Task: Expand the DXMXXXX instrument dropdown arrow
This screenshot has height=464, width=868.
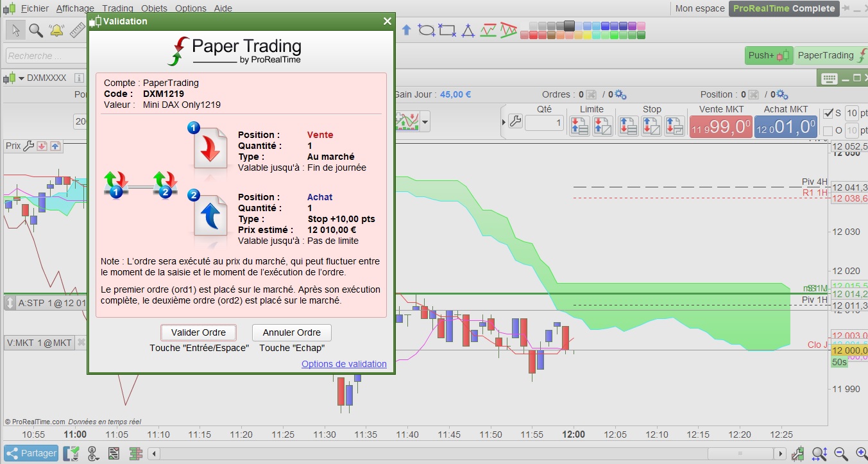Action: click(x=21, y=78)
